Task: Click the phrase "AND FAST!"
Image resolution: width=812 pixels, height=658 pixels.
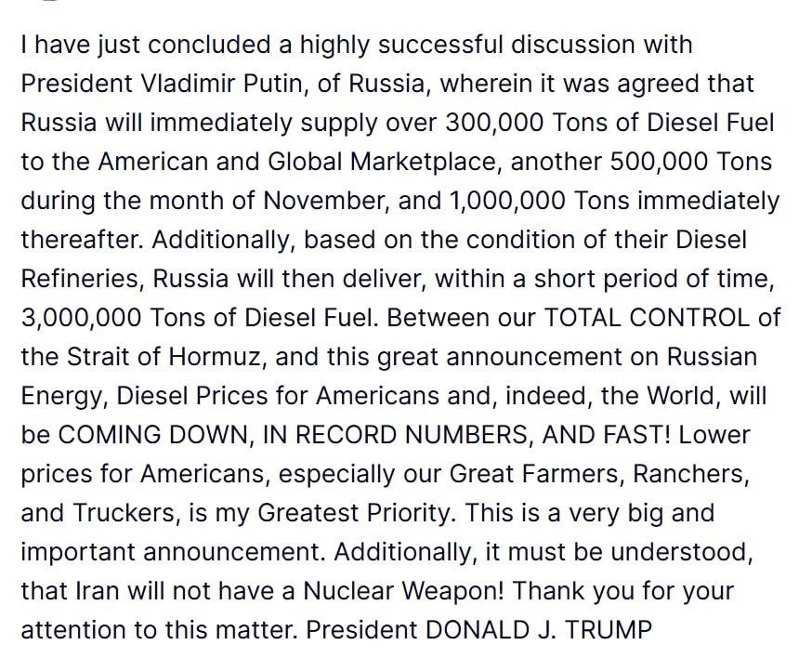Action: [x=607, y=435]
